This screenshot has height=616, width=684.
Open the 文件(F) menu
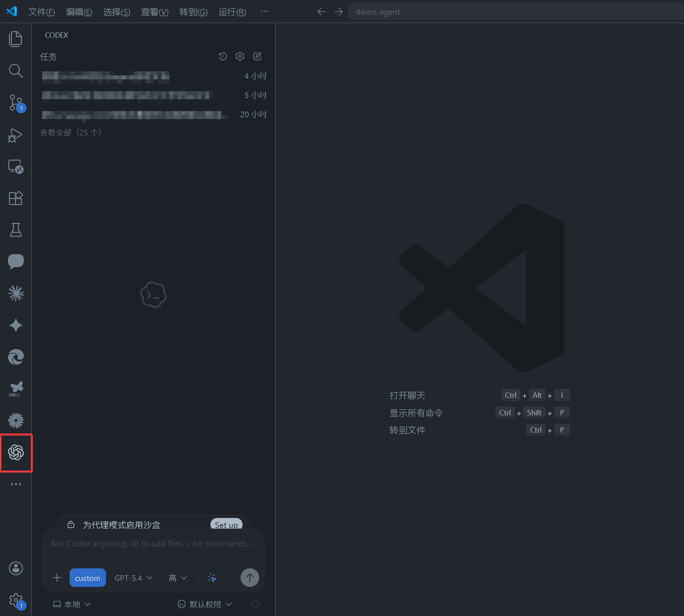(x=41, y=12)
